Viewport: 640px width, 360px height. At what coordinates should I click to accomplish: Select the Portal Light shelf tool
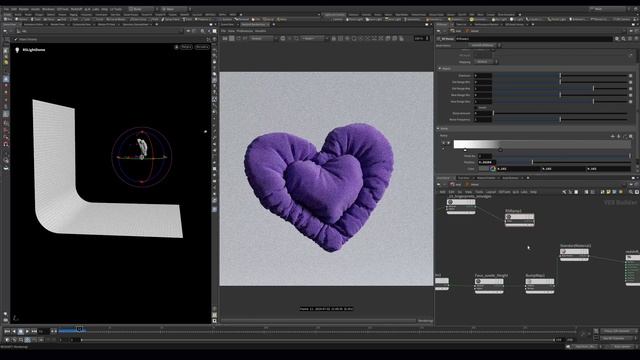[556, 19]
